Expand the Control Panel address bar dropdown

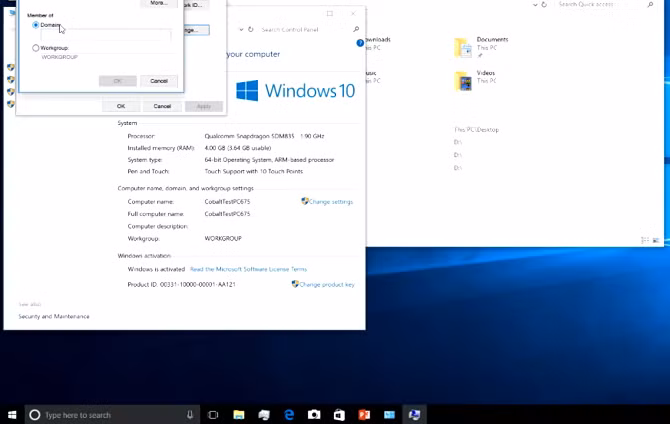[x=241, y=29]
